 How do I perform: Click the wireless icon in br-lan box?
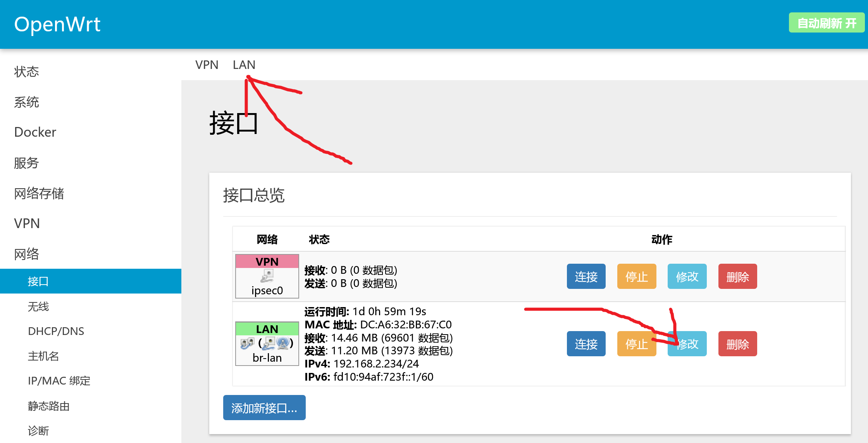(x=283, y=343)
